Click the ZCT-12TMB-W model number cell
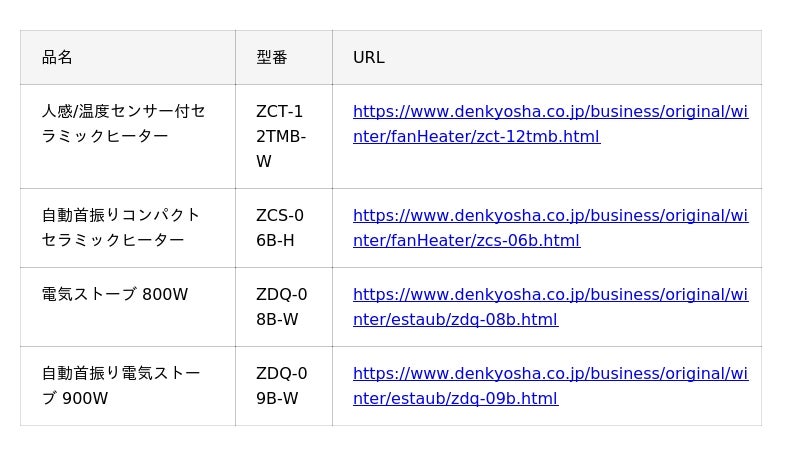Image resolution: width=800 pixels, height=456 pixels. 280,137
